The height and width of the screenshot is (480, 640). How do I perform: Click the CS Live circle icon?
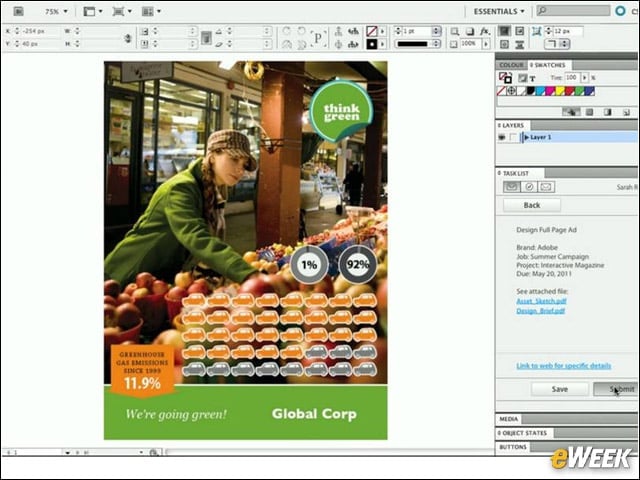620,11
